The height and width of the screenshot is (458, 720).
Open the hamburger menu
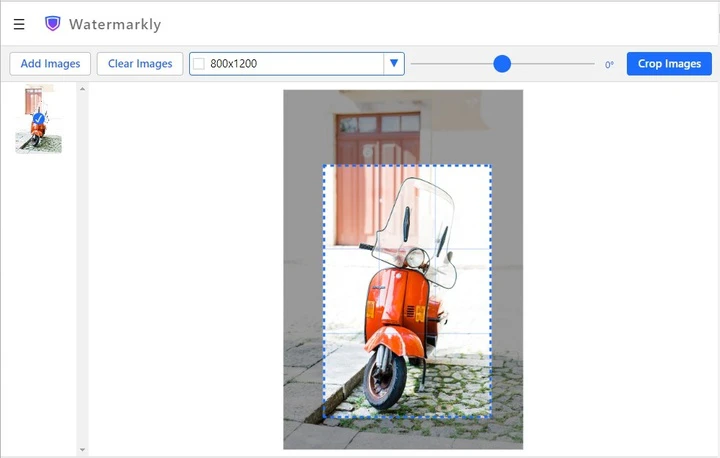coord(19,24)
